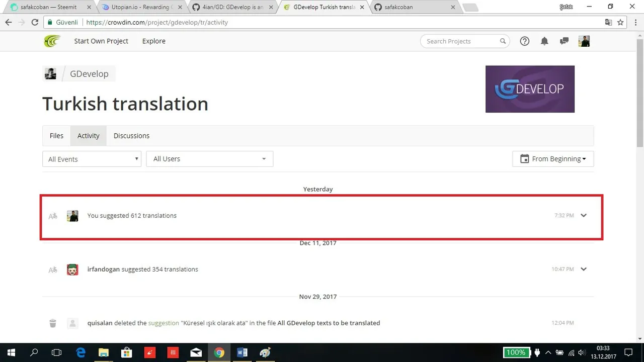Open the All Users filter dropdown
The height and width of the screenshot is (362, 644).
[x=210, y=159]
